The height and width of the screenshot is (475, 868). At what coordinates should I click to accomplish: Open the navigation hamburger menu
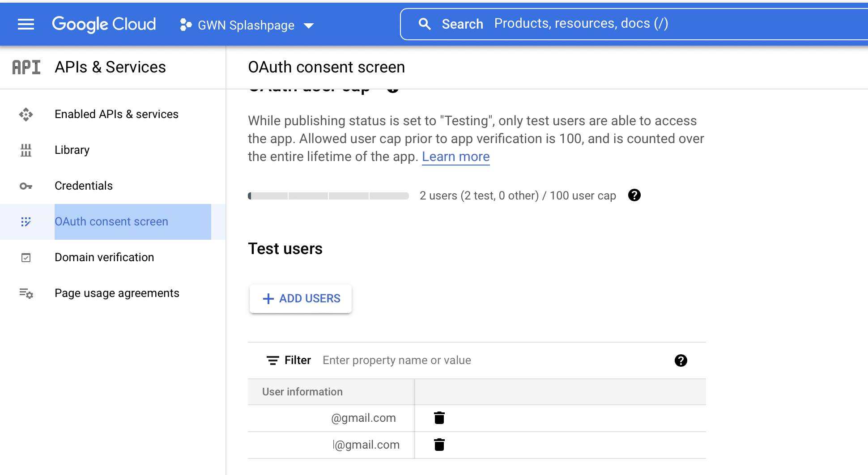[26, 24]
